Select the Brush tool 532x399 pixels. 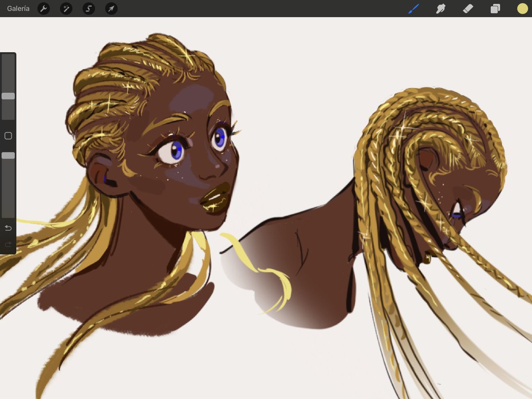coord(414,8)
